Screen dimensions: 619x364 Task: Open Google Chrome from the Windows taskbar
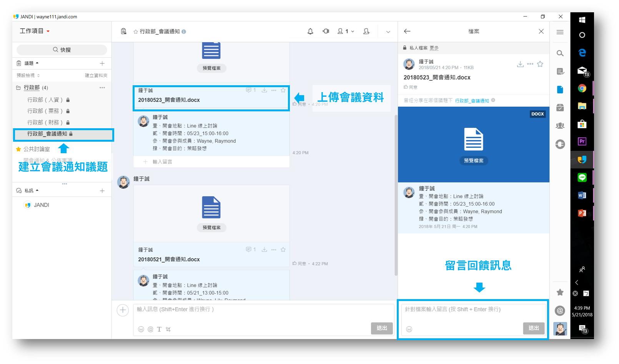(x=582, y=88)
